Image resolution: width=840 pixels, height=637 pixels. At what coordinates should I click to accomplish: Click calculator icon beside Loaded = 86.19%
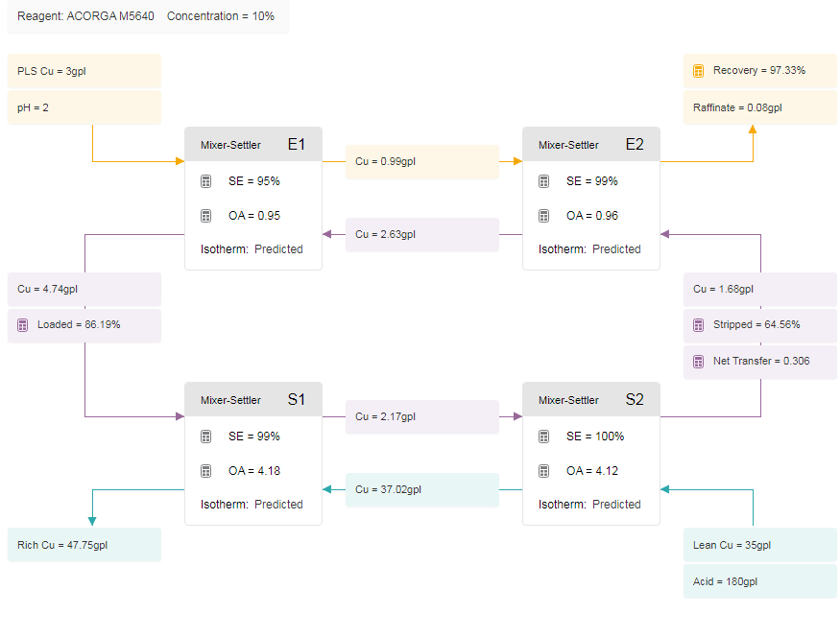(22, 325)
